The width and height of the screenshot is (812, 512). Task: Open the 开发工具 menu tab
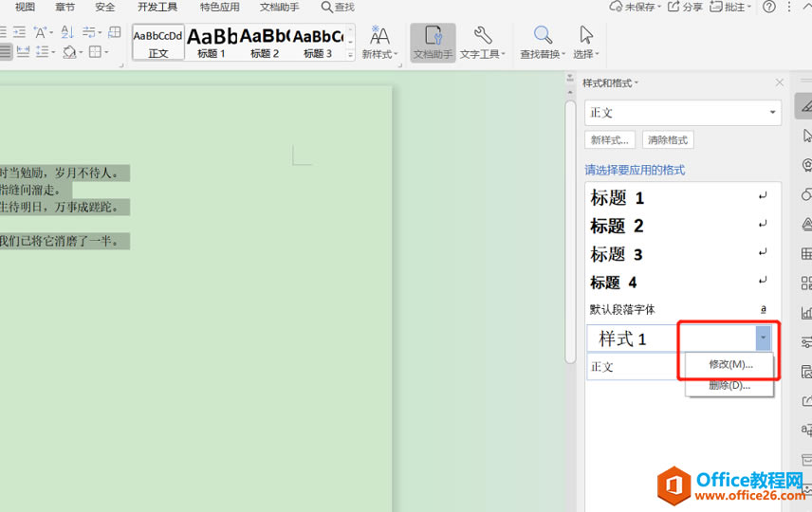157,7
